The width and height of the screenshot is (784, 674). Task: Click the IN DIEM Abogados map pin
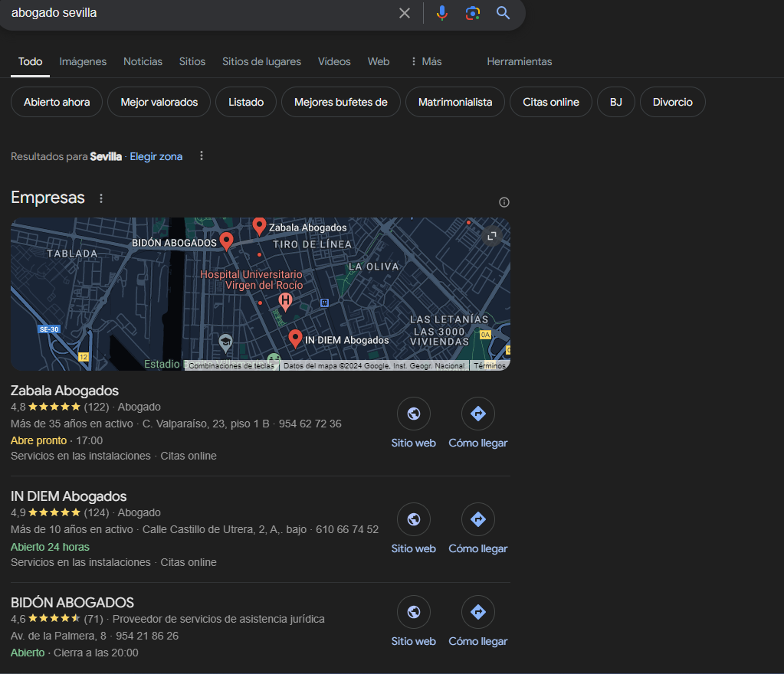[x=295, y=339]
